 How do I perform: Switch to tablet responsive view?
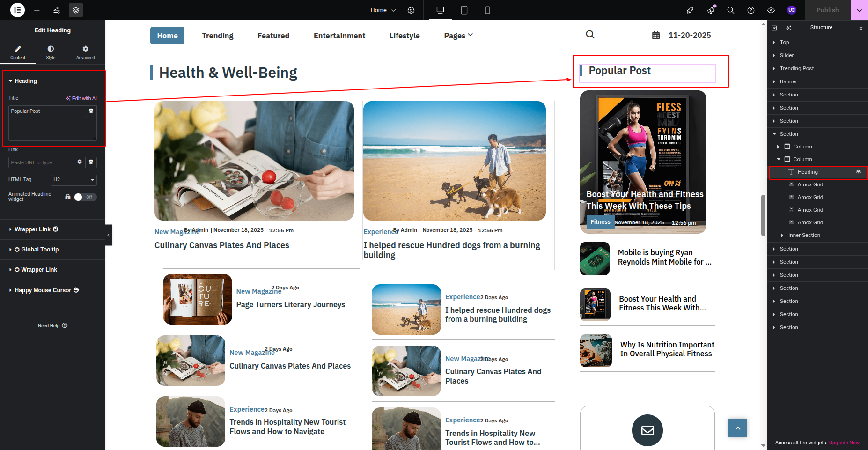pos(464,10)
